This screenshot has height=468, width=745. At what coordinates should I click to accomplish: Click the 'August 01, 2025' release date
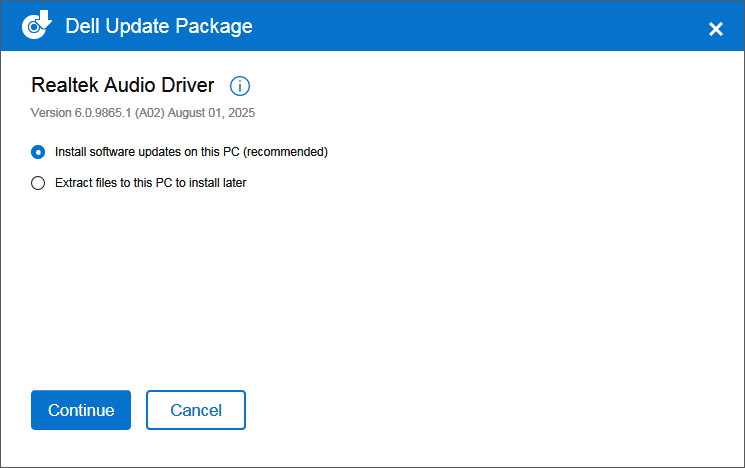(x=210, y=113)
